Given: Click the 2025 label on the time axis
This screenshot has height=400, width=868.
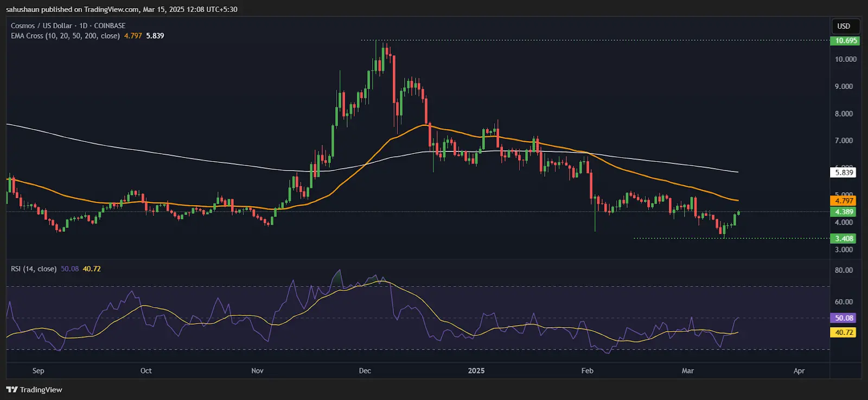Looking at the screenshot, I should (476, 371).
